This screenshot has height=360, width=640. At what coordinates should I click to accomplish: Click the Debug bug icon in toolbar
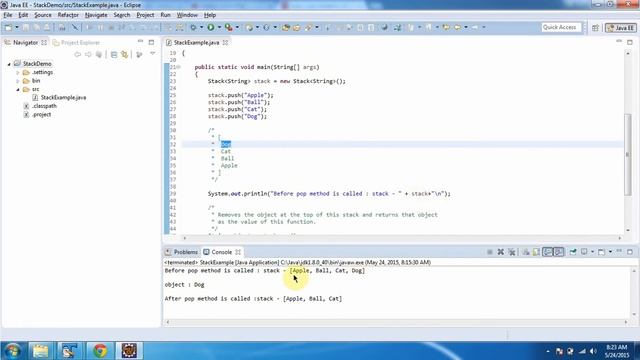click(x=193, y=27)
